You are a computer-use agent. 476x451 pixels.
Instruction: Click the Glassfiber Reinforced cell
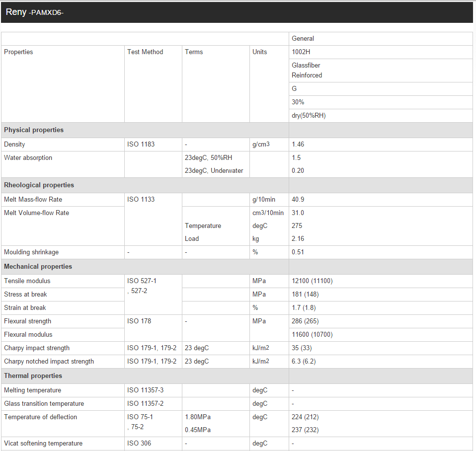[x=307, y=71]
